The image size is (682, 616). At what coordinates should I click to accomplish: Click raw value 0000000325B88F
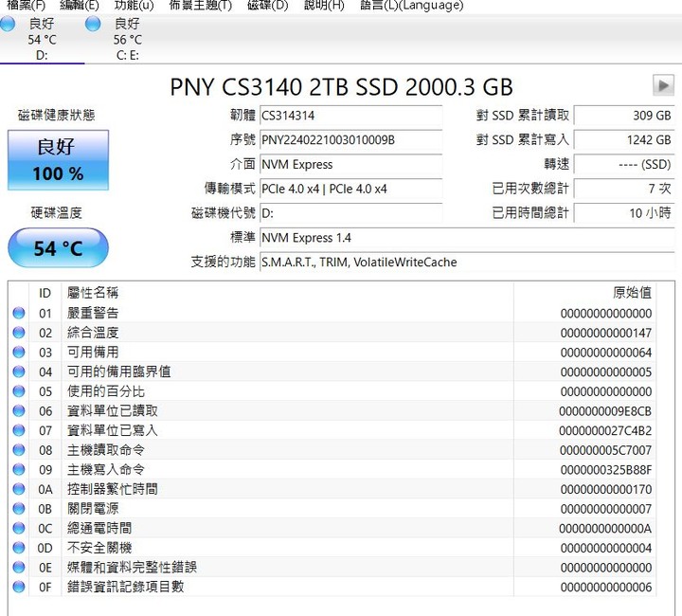pos(606,470)
